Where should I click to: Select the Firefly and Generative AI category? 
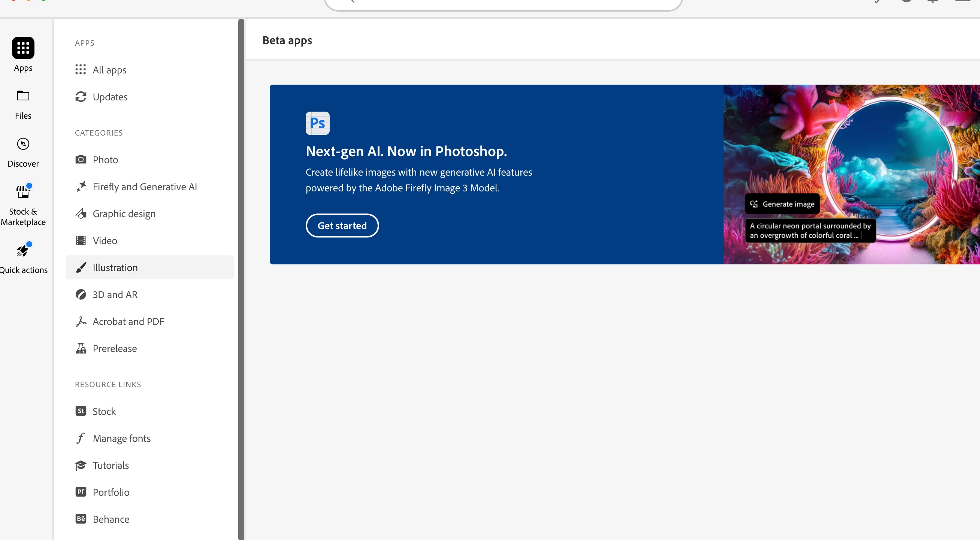(x=145, y=187)
